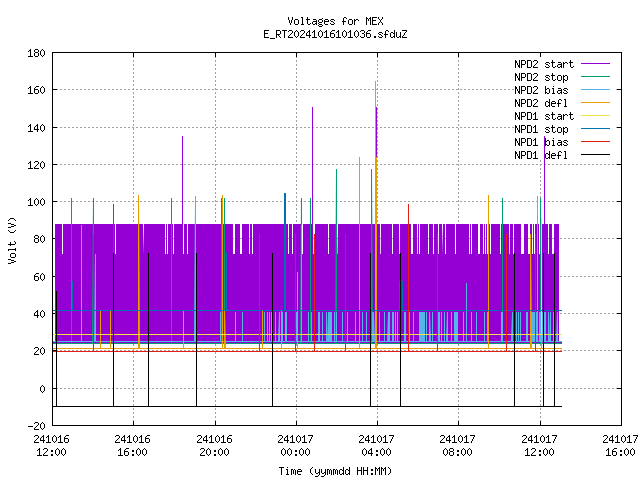The image size is (640, 480).
Task: Click the 80 y-axis tick label
Action: pyautogui.click(x=39, y=239)
